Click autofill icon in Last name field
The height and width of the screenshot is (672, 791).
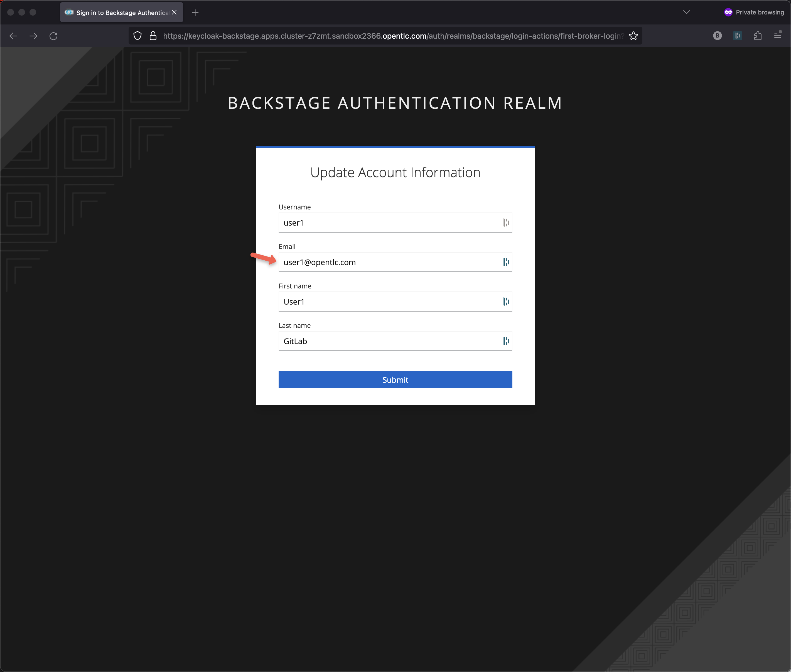pos(506,341)
